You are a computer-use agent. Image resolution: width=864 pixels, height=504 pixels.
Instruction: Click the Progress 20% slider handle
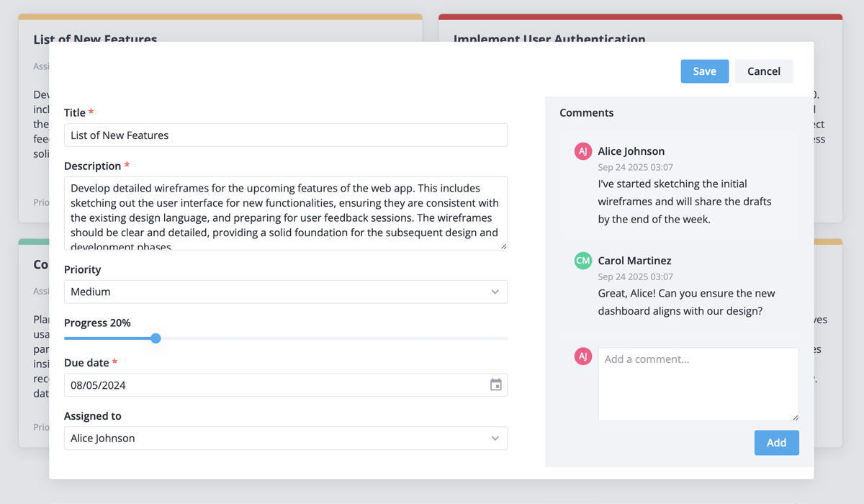tap(156, 338)
